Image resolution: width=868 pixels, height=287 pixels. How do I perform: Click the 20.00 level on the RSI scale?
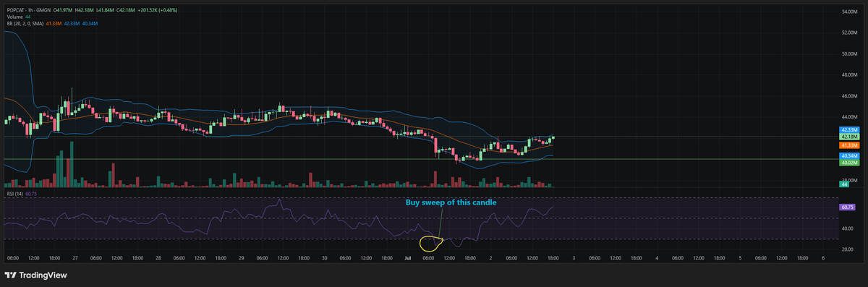847,249
